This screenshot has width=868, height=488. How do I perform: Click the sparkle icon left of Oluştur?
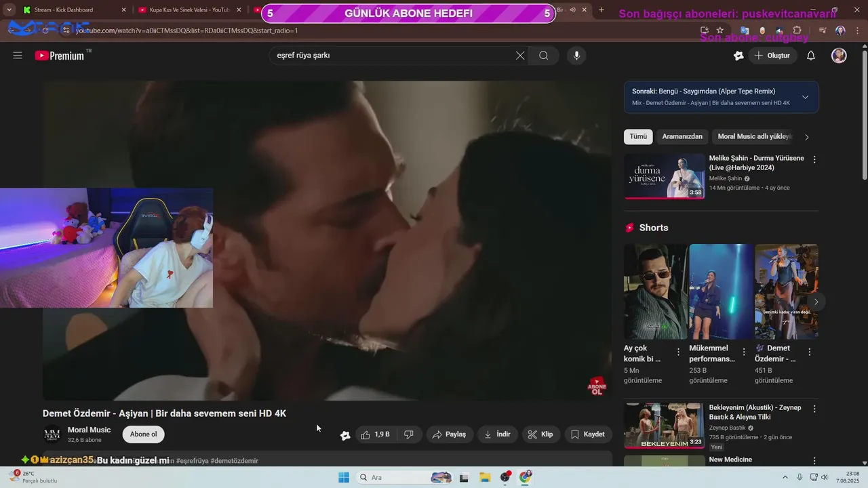[x=738, y=56]
